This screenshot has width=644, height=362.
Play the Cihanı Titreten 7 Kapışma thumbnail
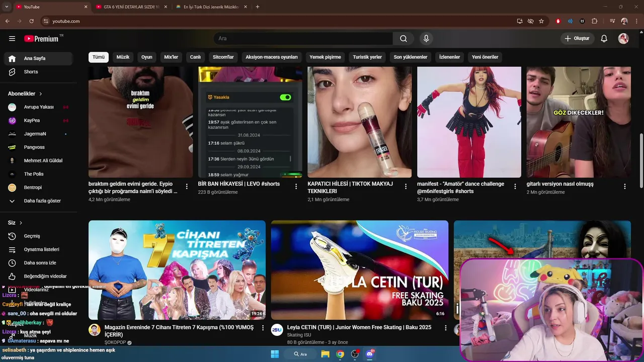177,270
